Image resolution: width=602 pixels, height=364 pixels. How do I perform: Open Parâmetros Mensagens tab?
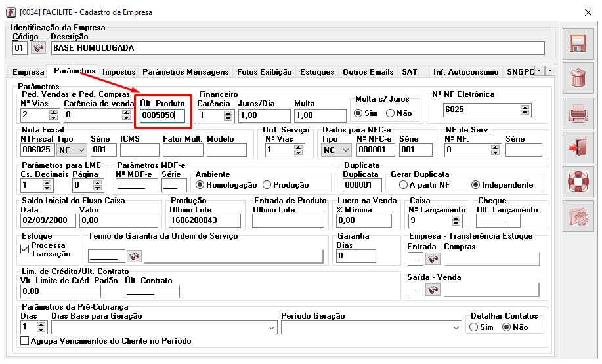185,72
